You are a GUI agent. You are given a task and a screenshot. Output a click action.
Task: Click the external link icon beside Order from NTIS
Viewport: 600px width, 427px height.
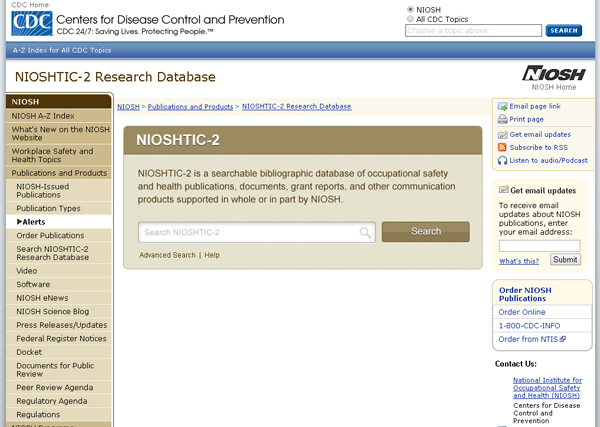pyautogui.click(x=562, y=339)
